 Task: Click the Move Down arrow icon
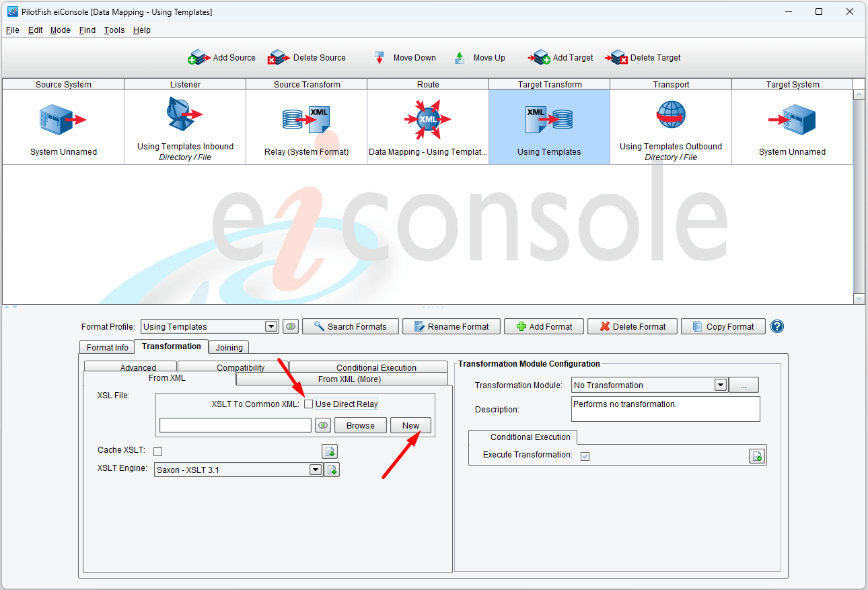[x=379, y=58]
